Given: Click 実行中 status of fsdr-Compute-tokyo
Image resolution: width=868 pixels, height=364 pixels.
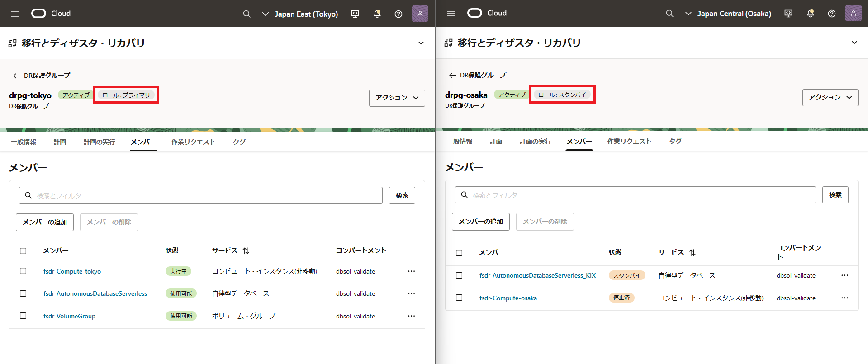Looking at the screenshot, I should pos(178,271).
